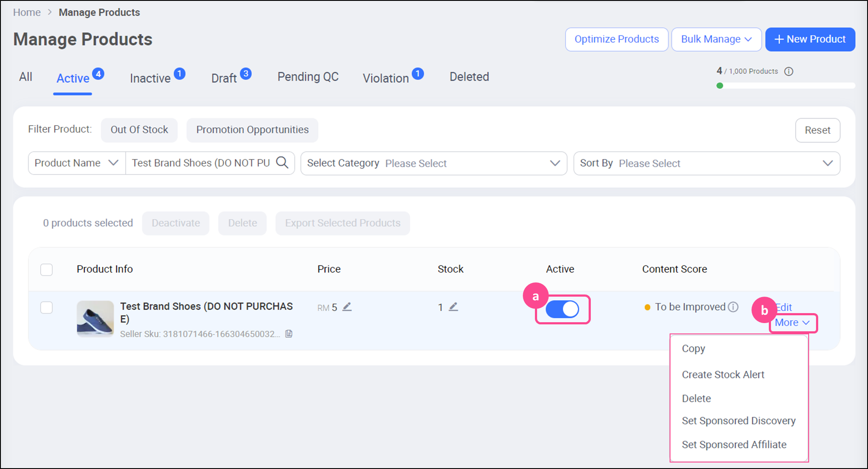Screen dimensions: 868x469
Task: Toggle the product Active switch off
Action: tap(562, 309)
